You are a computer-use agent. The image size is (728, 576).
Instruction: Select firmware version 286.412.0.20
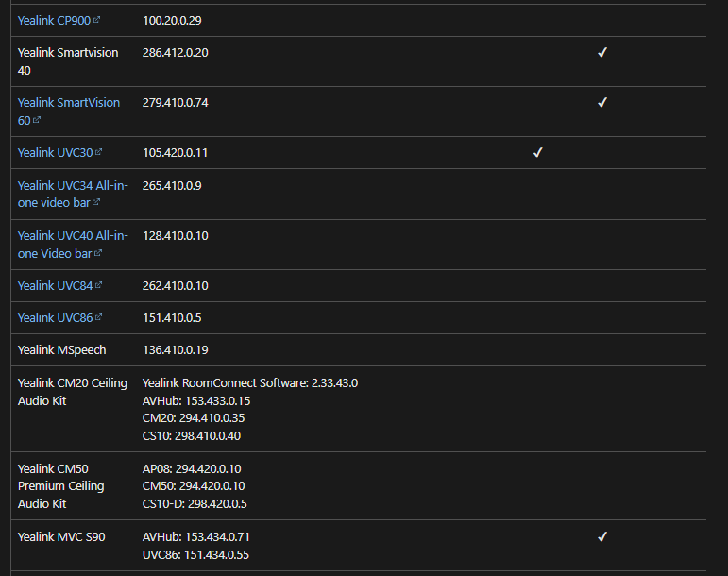tap(175, 53)
